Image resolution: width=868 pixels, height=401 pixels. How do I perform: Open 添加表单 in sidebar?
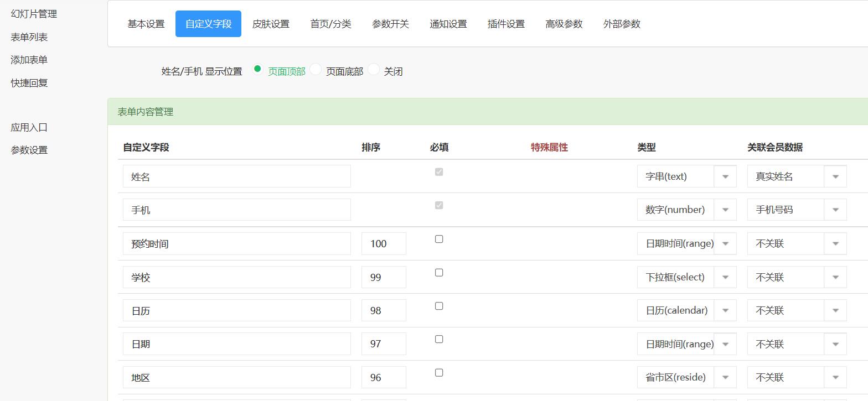coord(29,60)
